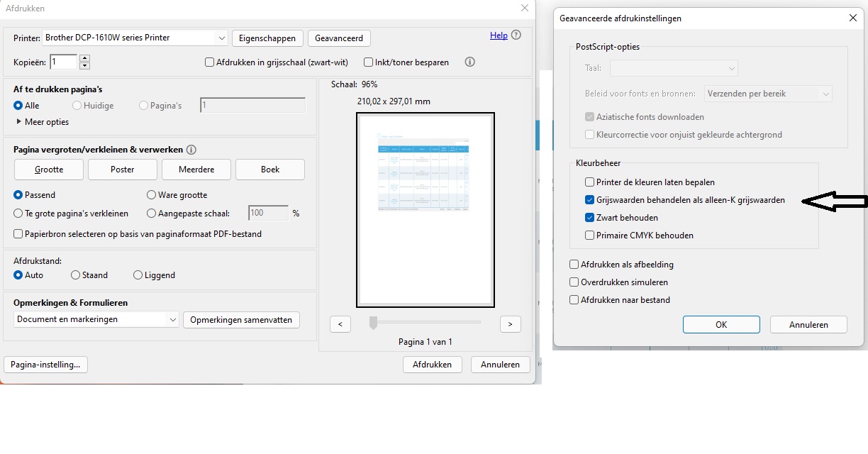
Task: Click the page scaling info icon
Action: pos(191,150)
